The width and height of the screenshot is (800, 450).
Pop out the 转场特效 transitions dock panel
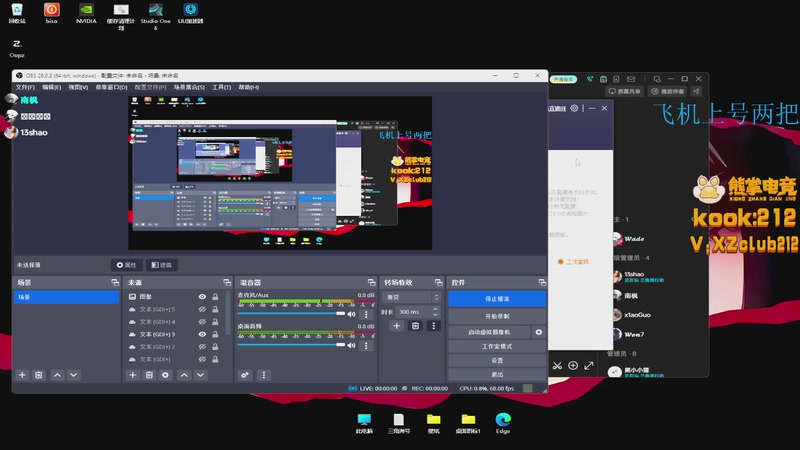438,282
